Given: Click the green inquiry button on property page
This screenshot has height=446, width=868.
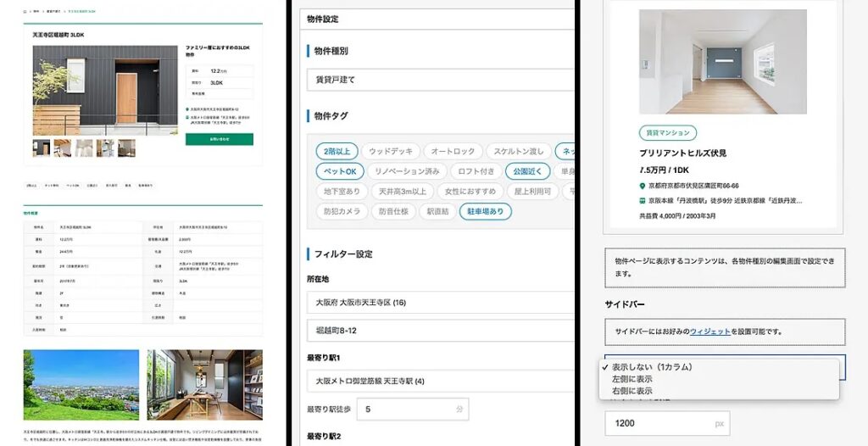Looking at the screenshot, I should click(220, 139).
